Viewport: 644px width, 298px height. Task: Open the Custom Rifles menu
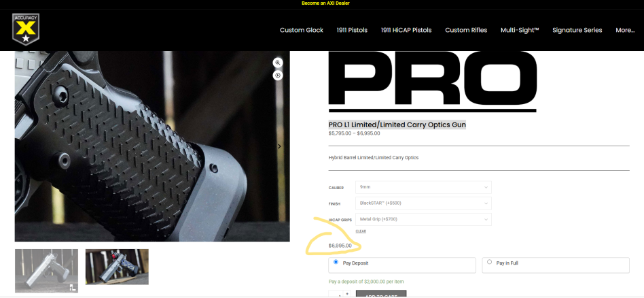[x=466, y=30]
